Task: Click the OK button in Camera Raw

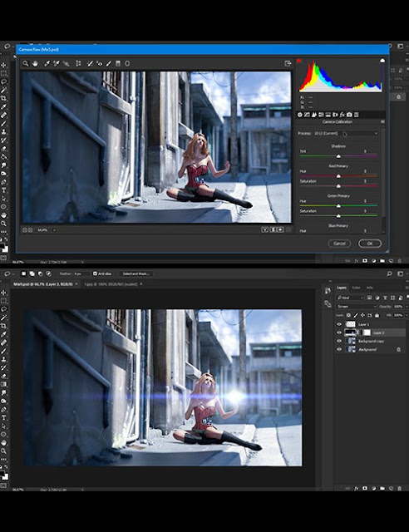Action: coord(370,244)
